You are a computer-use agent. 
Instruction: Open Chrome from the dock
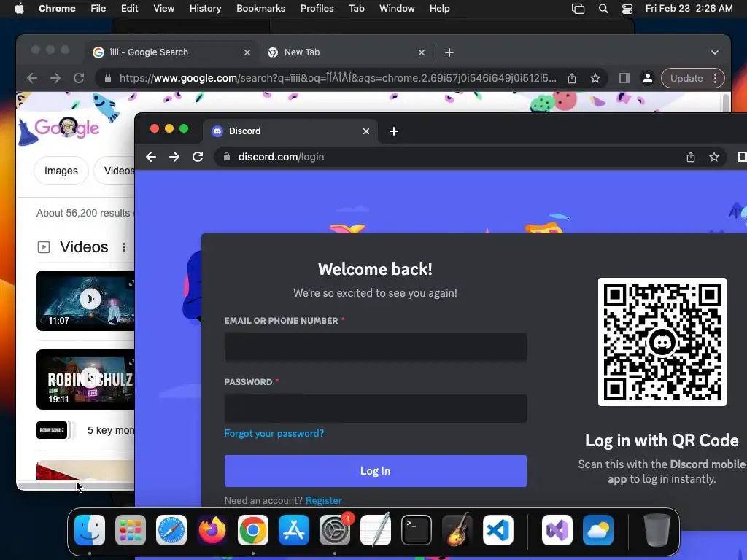coord(253,530)
